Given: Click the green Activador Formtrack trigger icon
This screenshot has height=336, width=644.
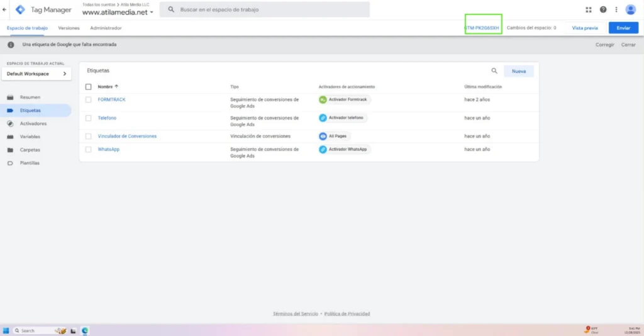Looking at the screenshot, I should click(x=323, y=100).
